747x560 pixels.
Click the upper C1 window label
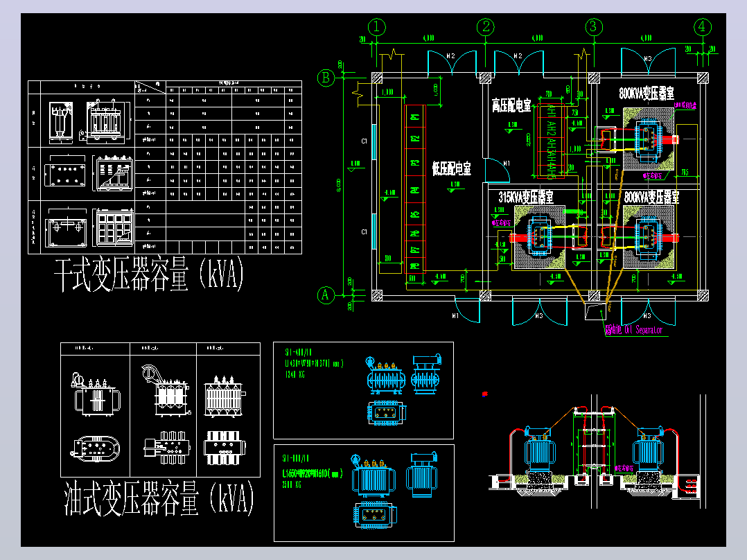[364, 141]
